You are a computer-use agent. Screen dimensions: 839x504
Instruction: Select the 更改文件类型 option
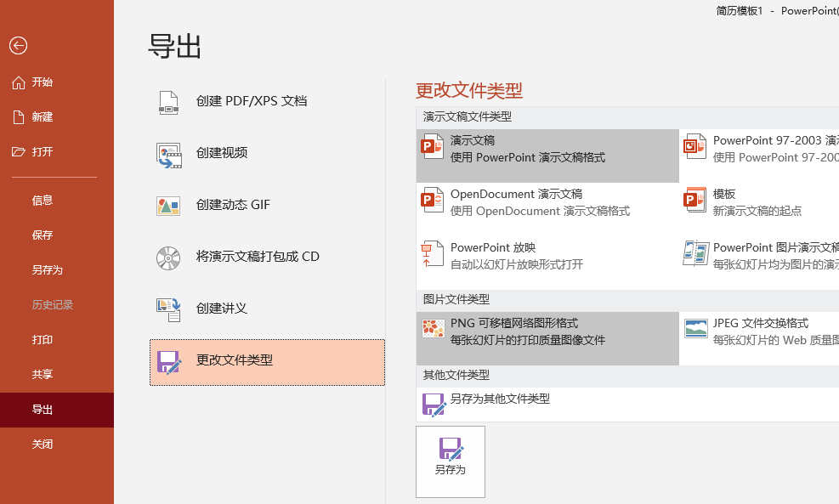[x=267, y=362]
